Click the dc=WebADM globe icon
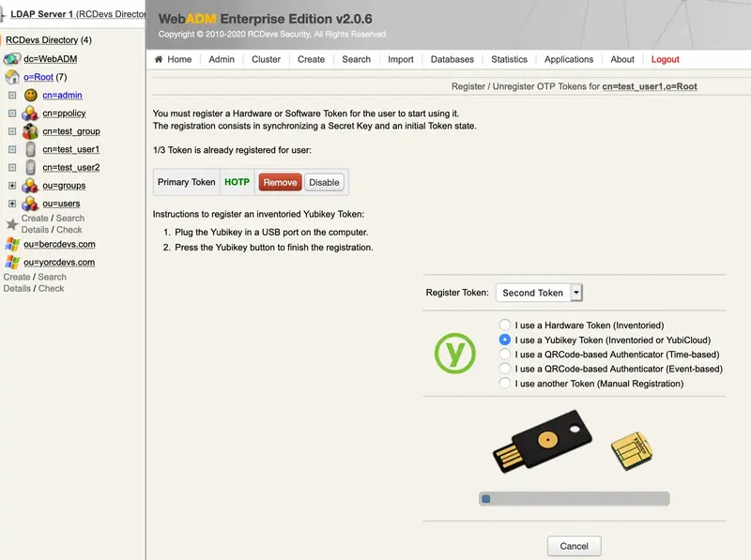This screenshot has width=751, height=560. click(x=12, y=59)
